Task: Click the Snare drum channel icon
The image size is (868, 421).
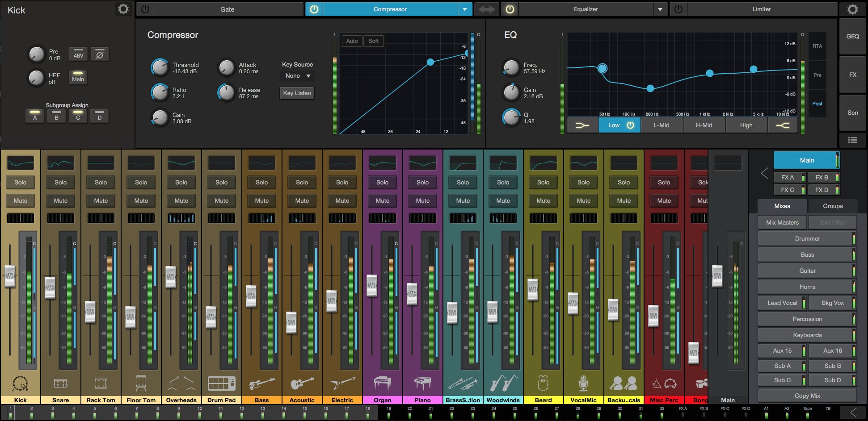Action: [x=60, y=383]
